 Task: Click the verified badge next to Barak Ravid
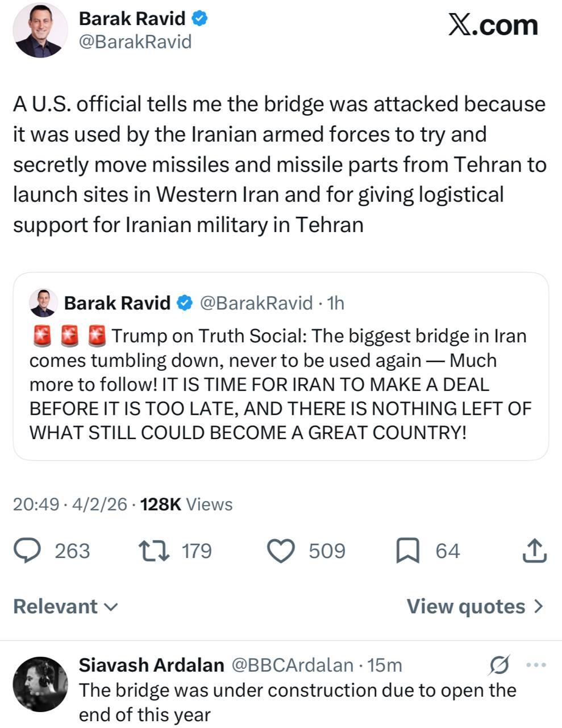pyautogui.click(x=199, y=18)
